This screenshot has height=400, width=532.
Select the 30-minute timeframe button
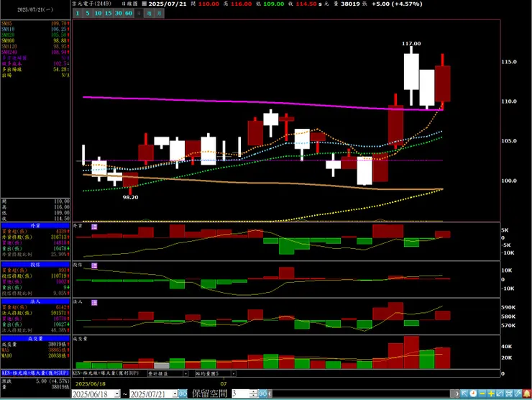pos(119,13)
